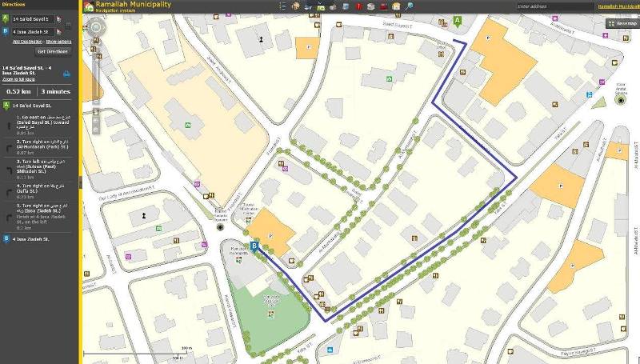Click blue marker B on the map
Viewport: 640px width, 364px height.
coord(254,246)
